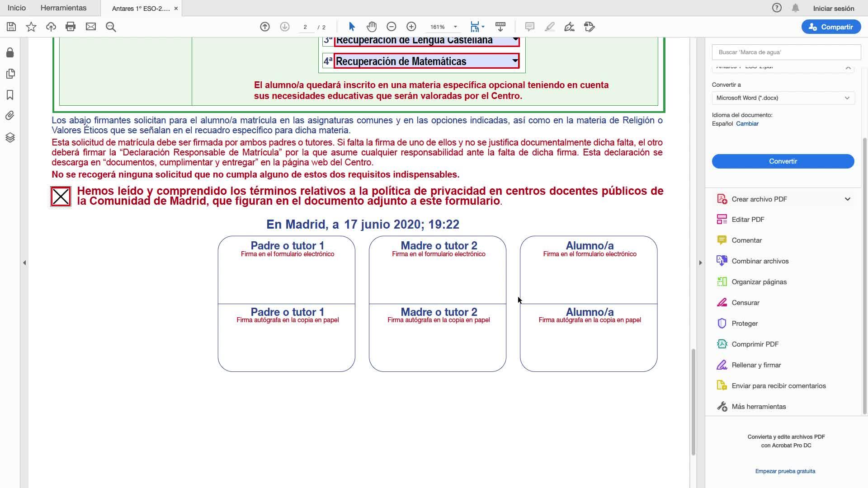Expand the Crear archivo PDF section
The width and height of the screenshot is (868, 488).
[847, 199]
